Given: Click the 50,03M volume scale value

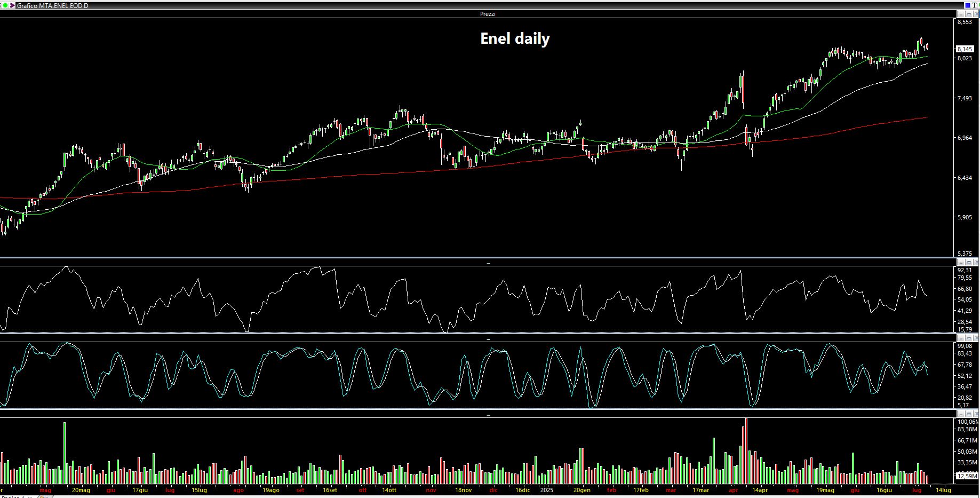Looking at the screenshot, I should pyautogui.click(x=967, y=452).
